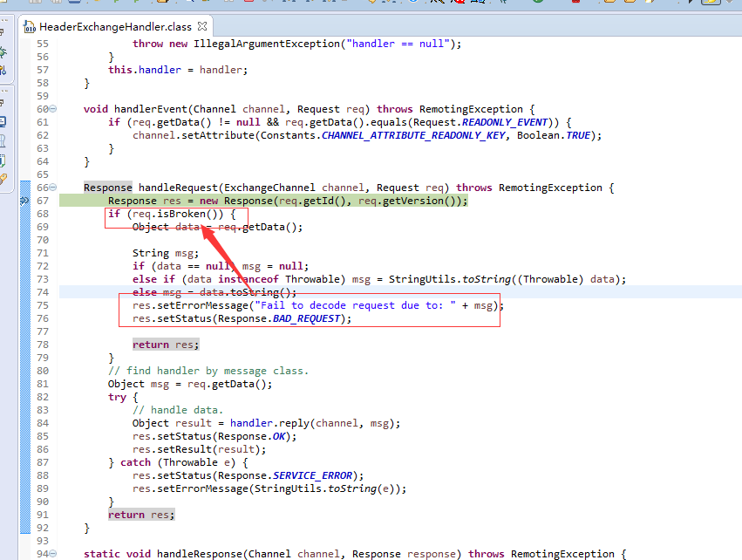
Task: Click the class file icon beside the tab title
Action: 29,26
